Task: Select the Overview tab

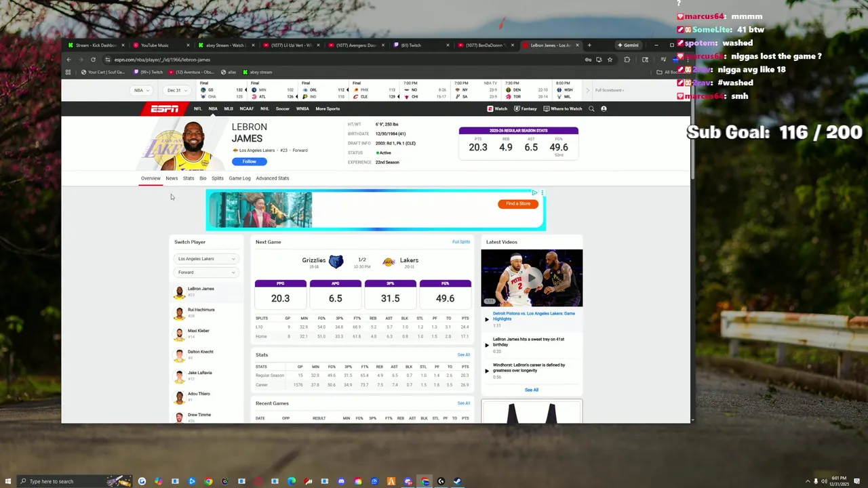Action: click(x=151, y=178)
